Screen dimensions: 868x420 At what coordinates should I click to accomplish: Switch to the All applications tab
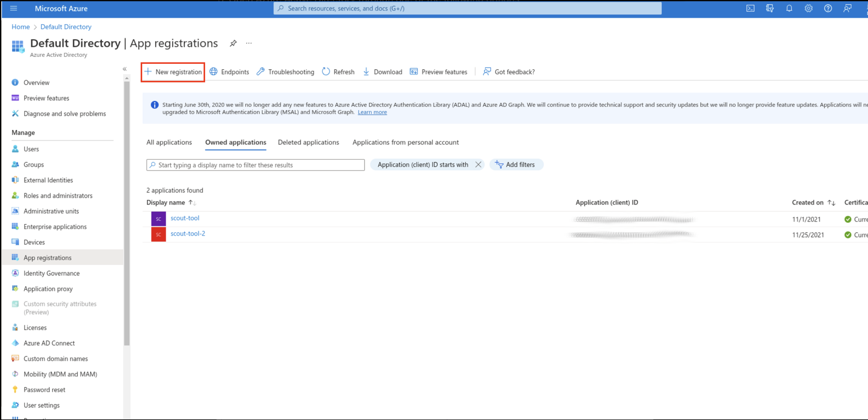[169, 142]
